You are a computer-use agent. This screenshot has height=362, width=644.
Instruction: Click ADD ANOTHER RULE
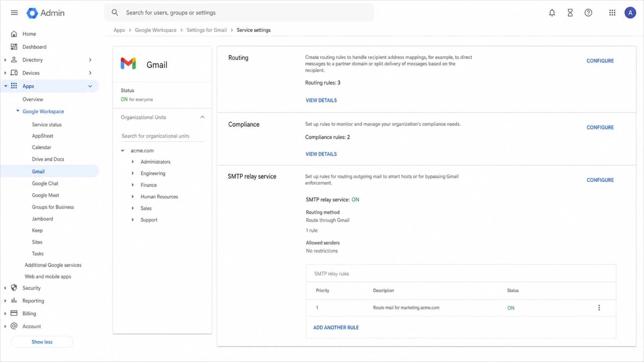tap(336, 327)
